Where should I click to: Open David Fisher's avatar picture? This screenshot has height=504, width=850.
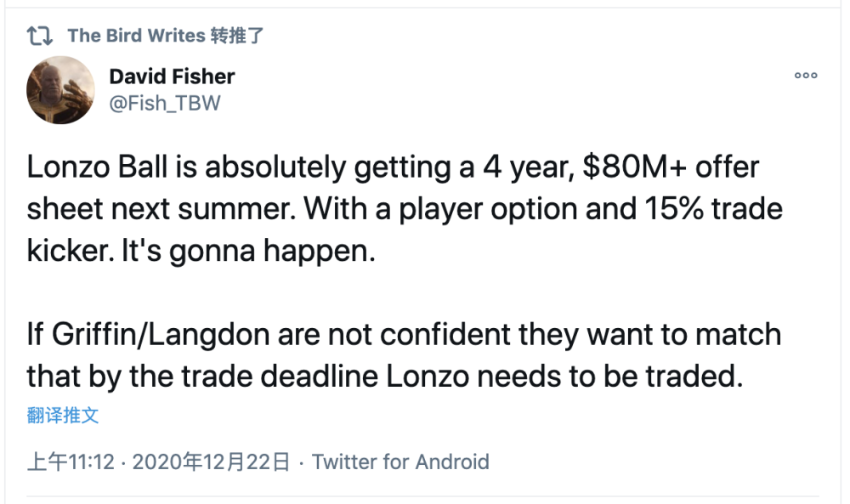click(60, 90)
